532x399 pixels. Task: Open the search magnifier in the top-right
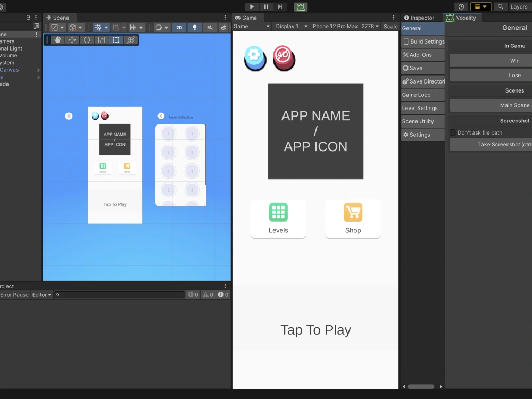[500, 7]
